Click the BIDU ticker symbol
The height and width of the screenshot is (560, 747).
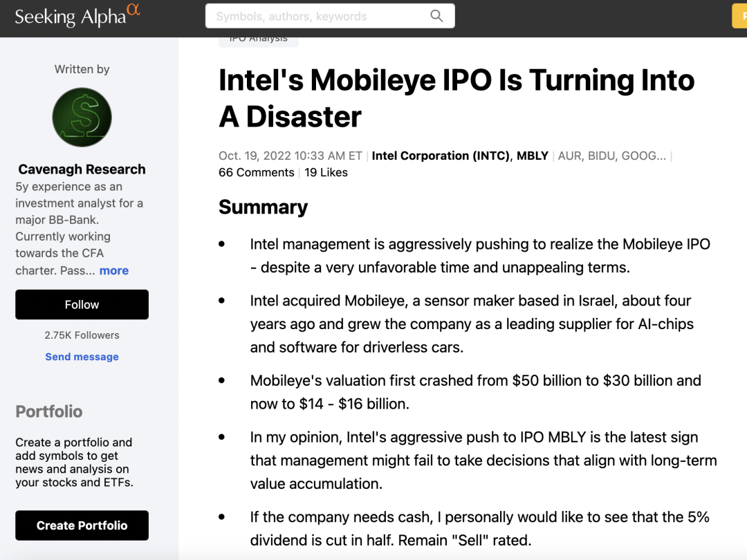tap(601, 156)
